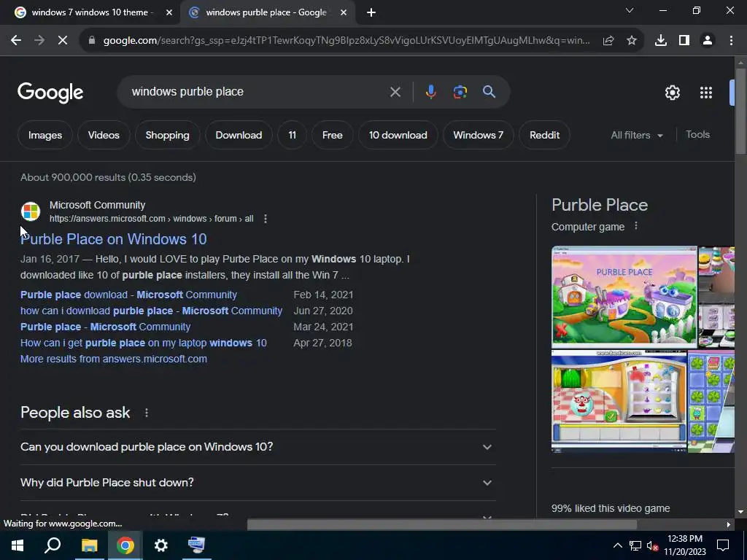Open the Purble Place cake game screenshot

619,401
